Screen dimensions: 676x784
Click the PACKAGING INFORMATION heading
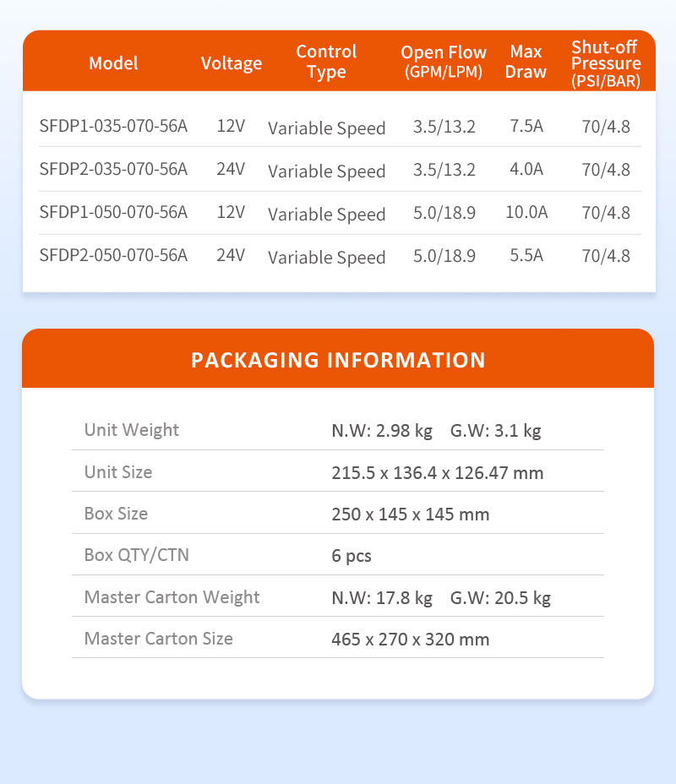(x=338, y=360)
